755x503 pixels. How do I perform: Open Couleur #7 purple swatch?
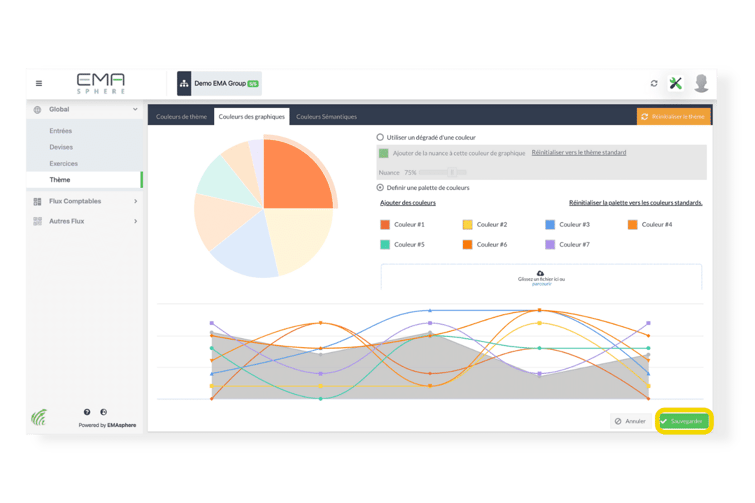550,245
